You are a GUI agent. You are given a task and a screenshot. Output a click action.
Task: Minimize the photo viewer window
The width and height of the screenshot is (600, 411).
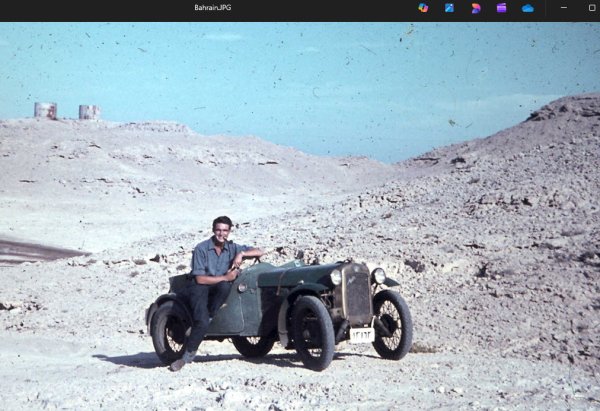(564, 8)
